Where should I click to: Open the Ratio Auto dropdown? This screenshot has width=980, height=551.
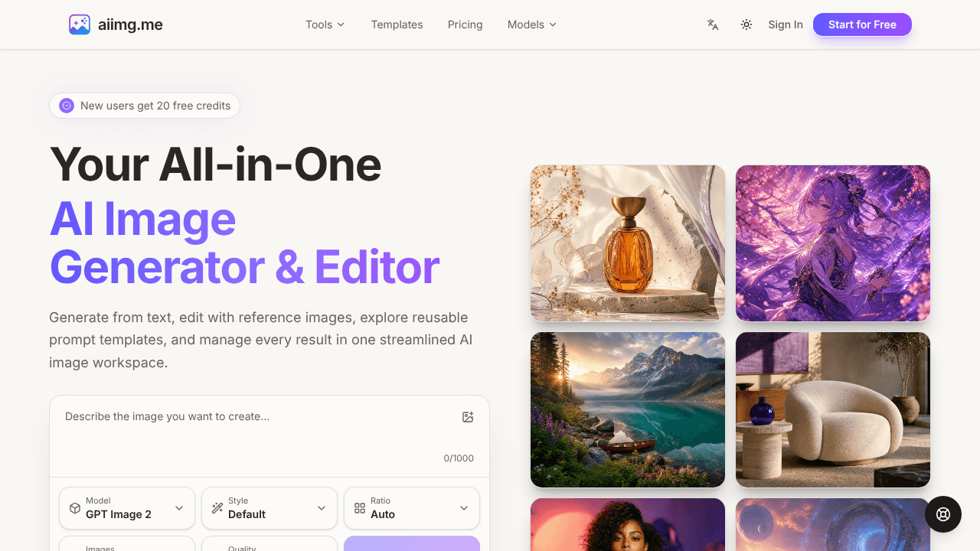(x=412, y=508)
